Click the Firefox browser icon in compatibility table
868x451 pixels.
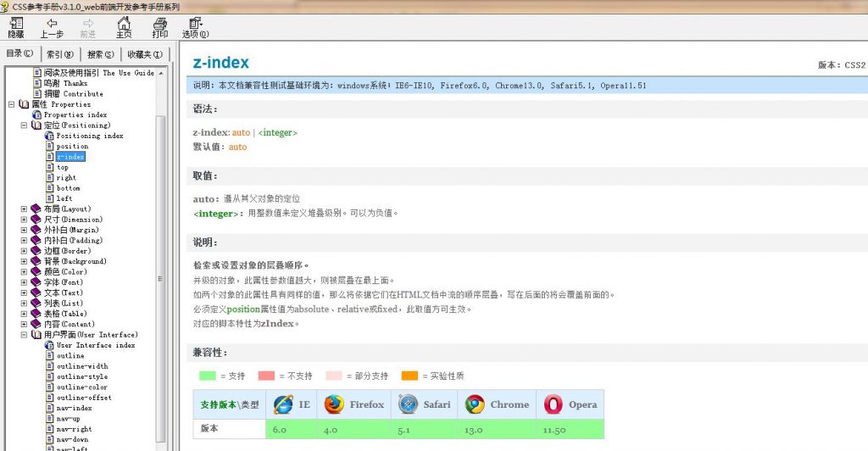coord(333,404)
